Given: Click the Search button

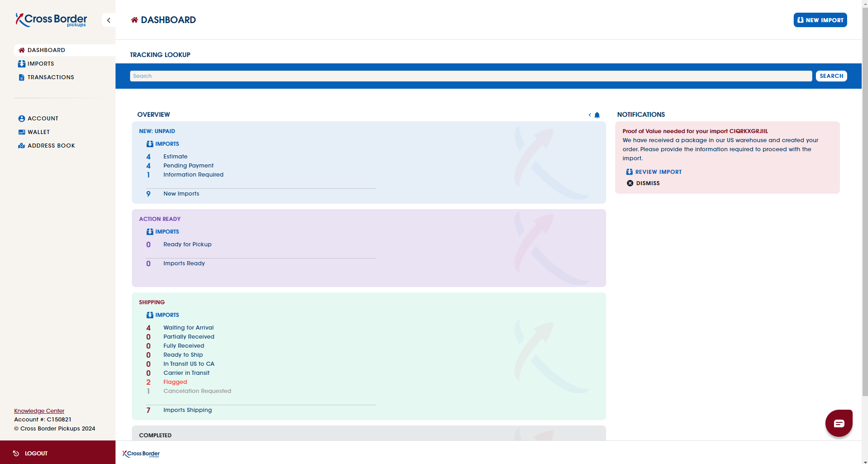Looking at the screenshot, I should pos(831,76).
